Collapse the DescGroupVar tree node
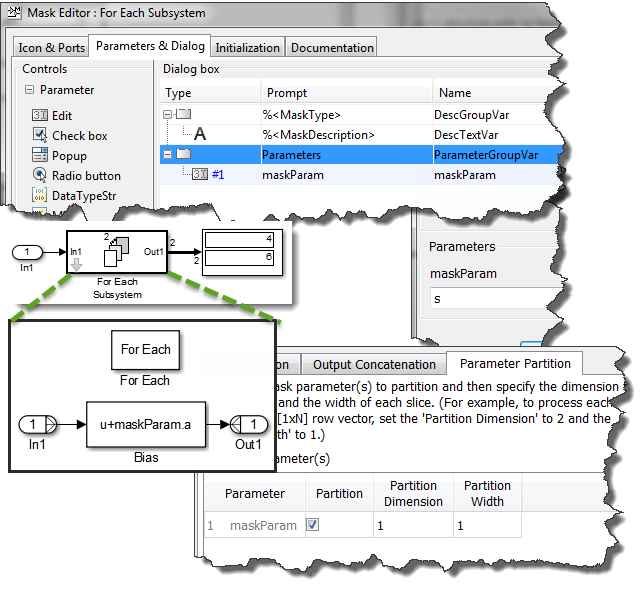The height and width of the screenshot is (591, 640). point(168,115)
